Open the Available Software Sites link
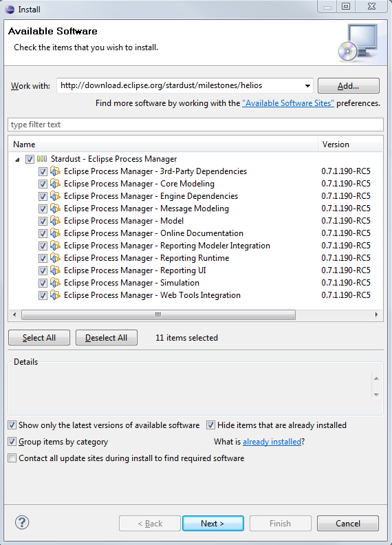 [x=288, y=103]
